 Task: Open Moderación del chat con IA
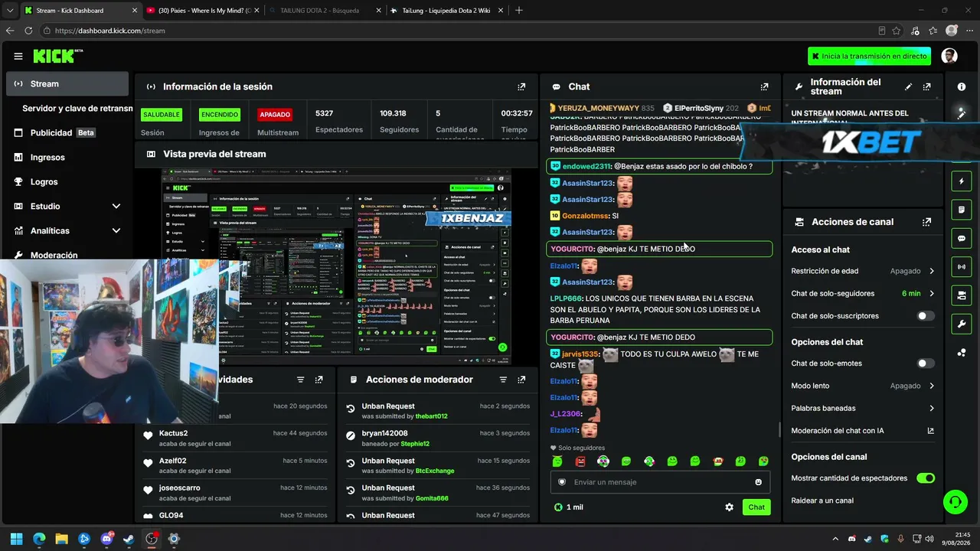863,431
